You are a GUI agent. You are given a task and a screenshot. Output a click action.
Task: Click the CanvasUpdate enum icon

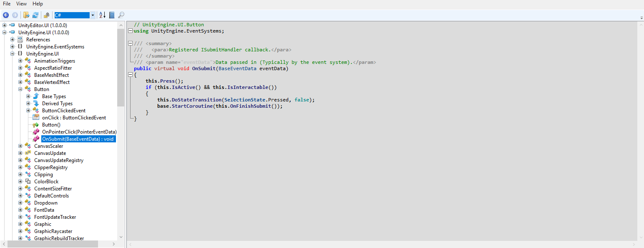pyautogui.click(x=28, y=153)
